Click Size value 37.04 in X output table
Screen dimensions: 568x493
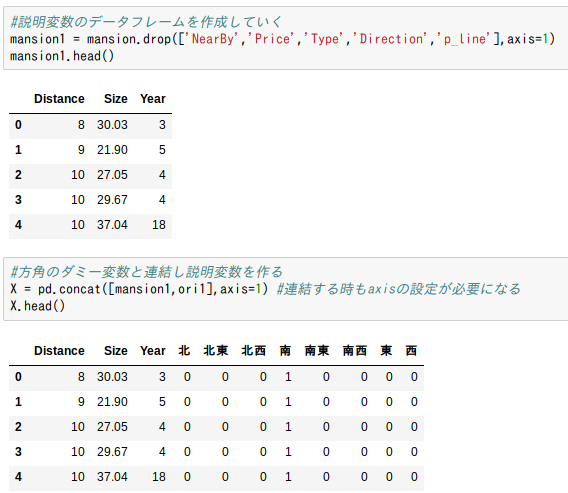click(x=112, y=477)
